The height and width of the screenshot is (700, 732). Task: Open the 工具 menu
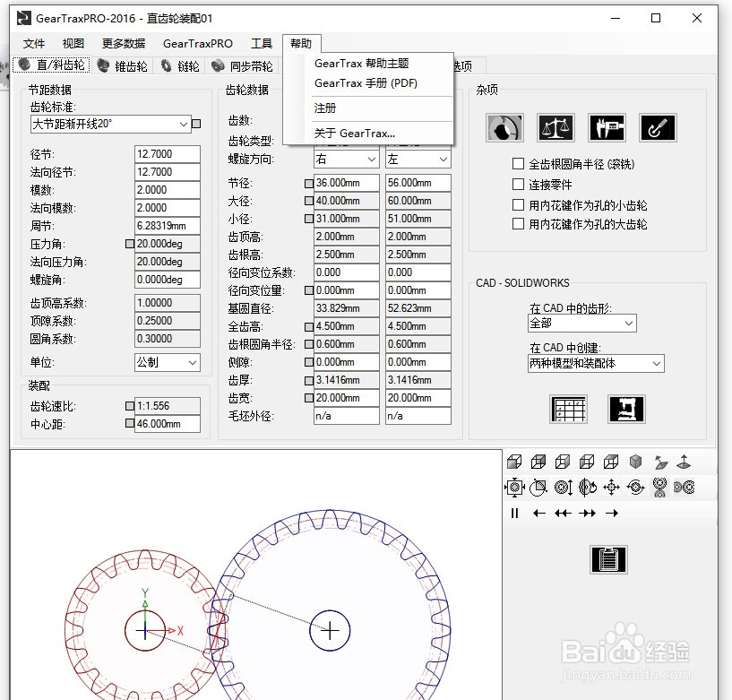[262, 44]
